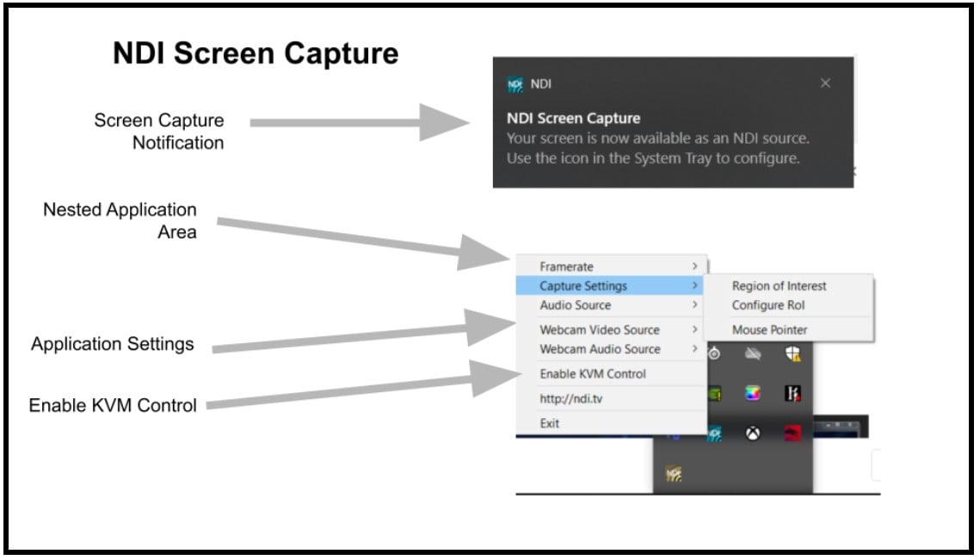Image resolution: width=980 pixels, height=560 pixels.
Task: Select the color wheel tray icon
Action: coord(753,393)
